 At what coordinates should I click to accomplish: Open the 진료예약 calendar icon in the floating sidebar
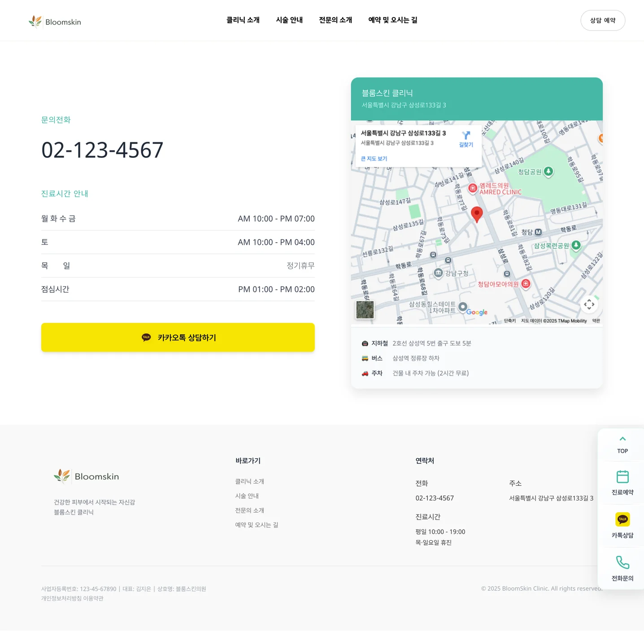tap(622, 477)
